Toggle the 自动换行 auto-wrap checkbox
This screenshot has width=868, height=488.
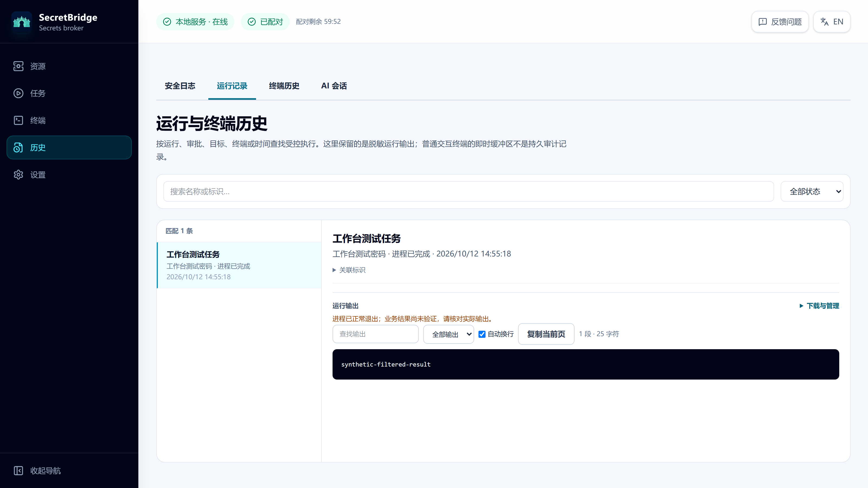pyautogui.click(x=482, y=334)
